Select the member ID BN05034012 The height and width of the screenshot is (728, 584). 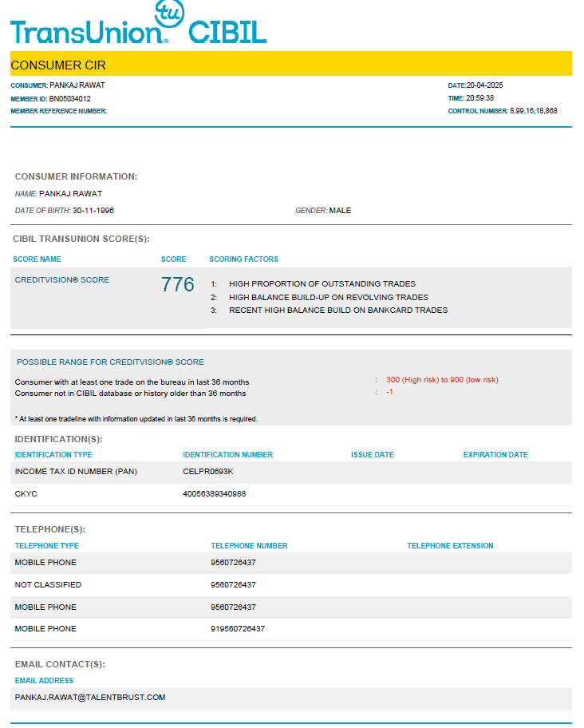[70, 99]
